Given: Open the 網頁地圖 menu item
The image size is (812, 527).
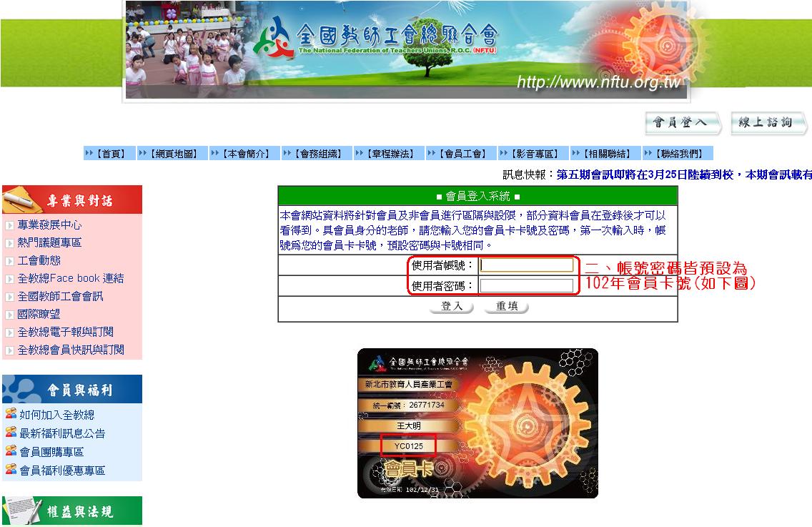Looking at the screenshot, I should 172,154.
